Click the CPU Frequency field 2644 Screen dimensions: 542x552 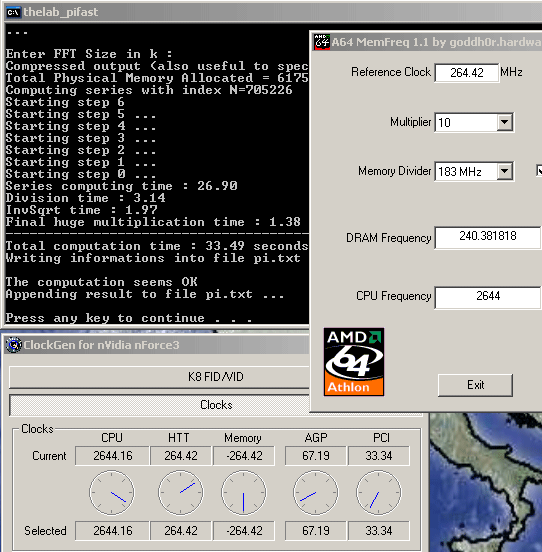(x=488, y=297)
